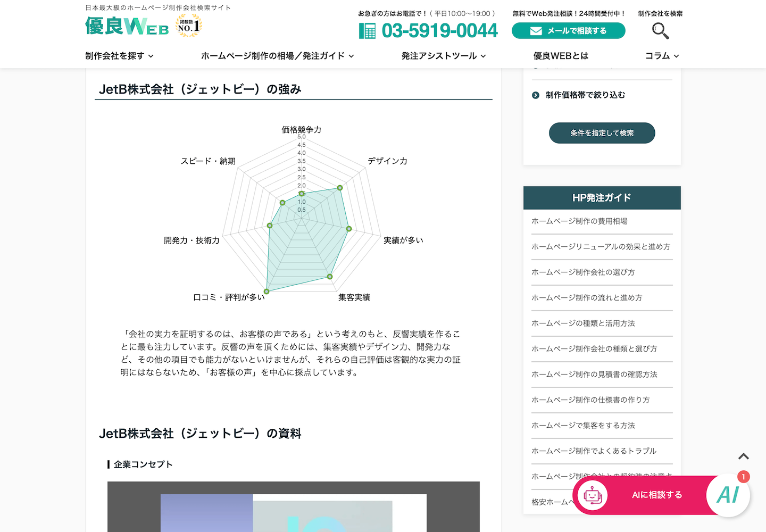The image size is (766, 532).
Task: Click the 掲載数 NO.1 badge
Action: coord(189,26)
